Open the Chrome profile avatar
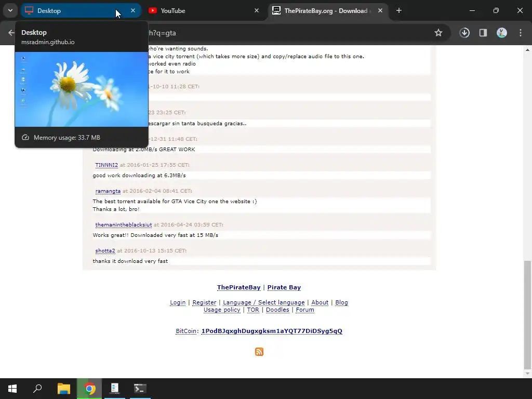 [x=502, y=33]
